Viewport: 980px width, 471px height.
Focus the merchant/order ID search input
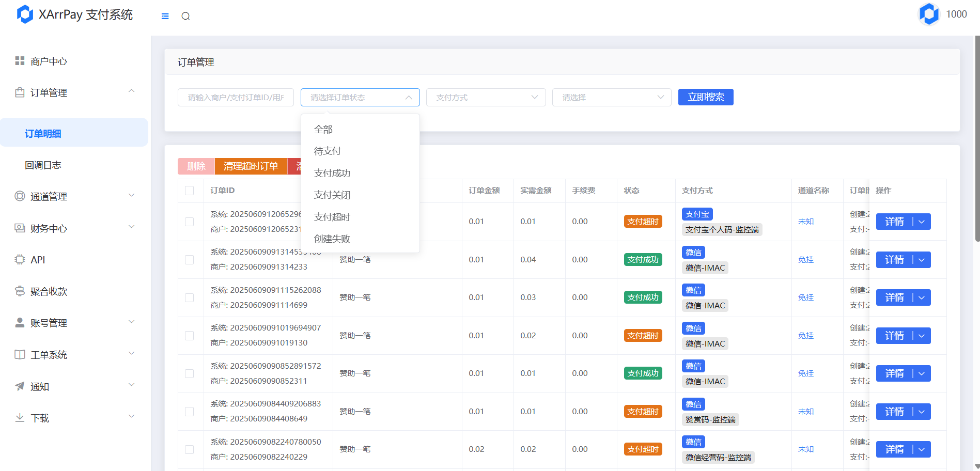[236, 97]
